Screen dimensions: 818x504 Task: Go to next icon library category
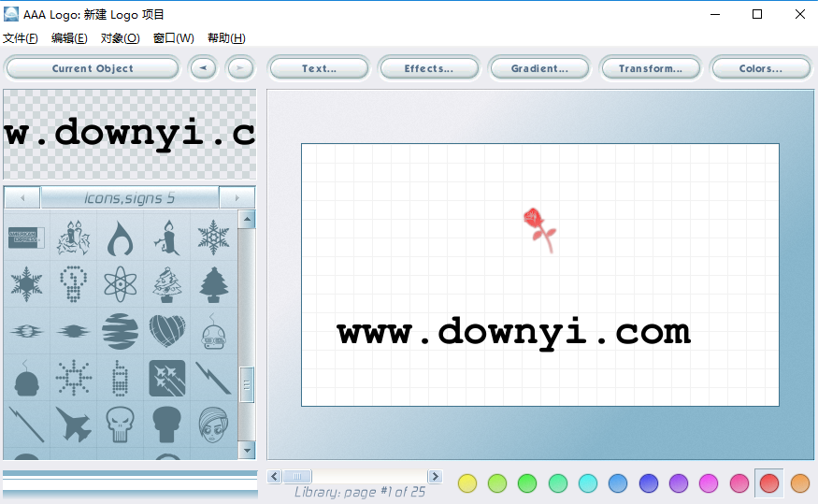point(237,198)
